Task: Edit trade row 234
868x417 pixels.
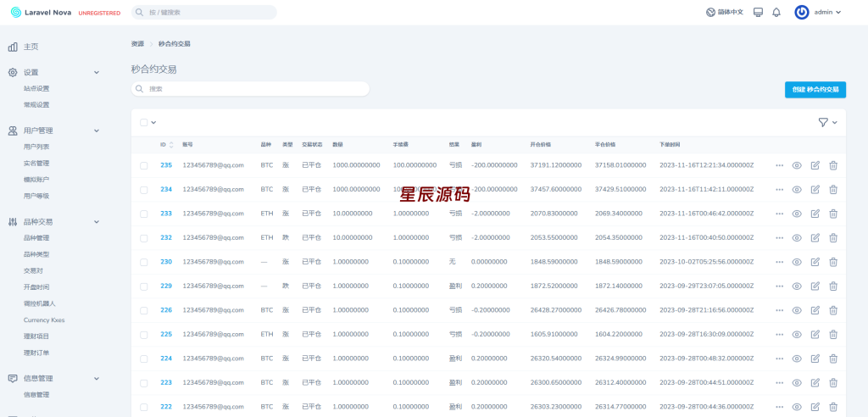Action: point(815,189)
